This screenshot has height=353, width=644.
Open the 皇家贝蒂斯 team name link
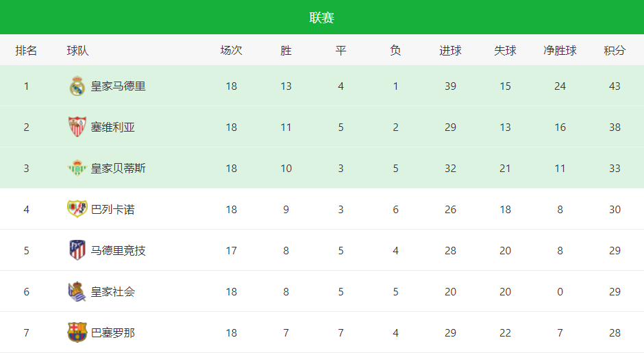point(119,169)
